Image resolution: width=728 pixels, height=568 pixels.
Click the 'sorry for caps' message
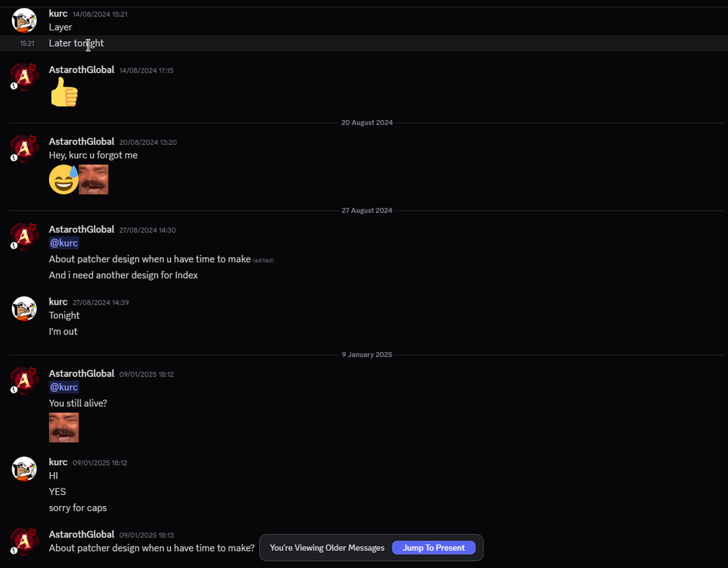click(x=77, y=508)
